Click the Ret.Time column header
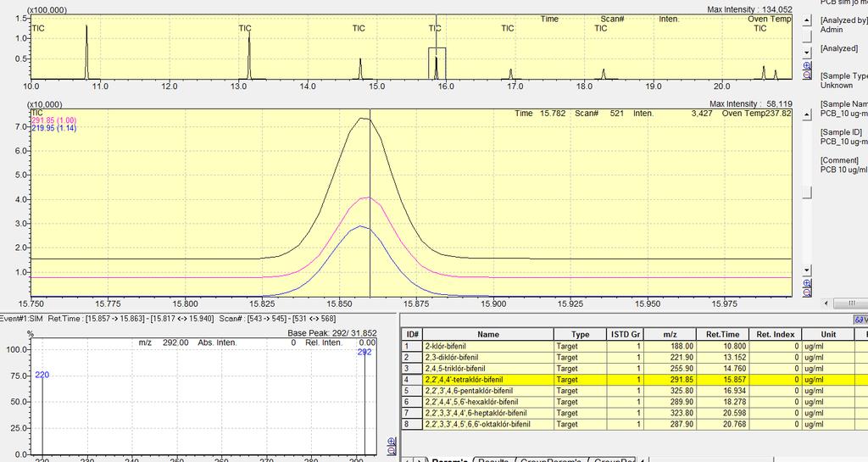The image size is (868, 462). tap(722, 334)
